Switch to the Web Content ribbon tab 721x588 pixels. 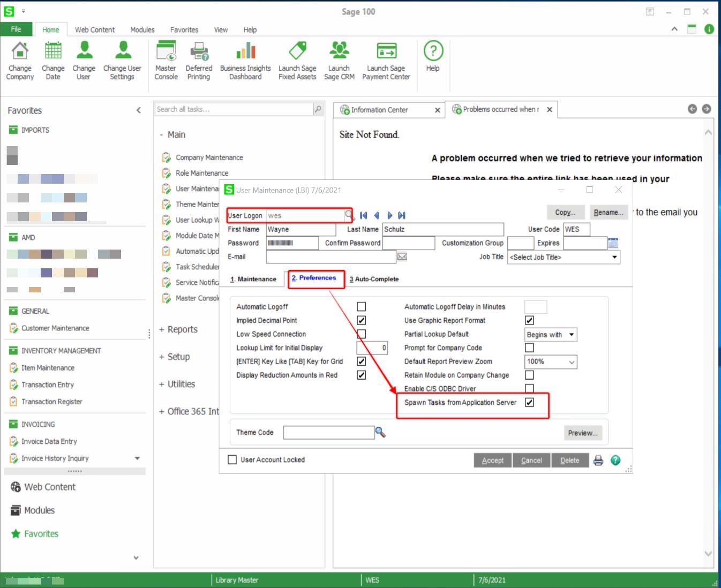pyautogui.click(x=95, y=30)
